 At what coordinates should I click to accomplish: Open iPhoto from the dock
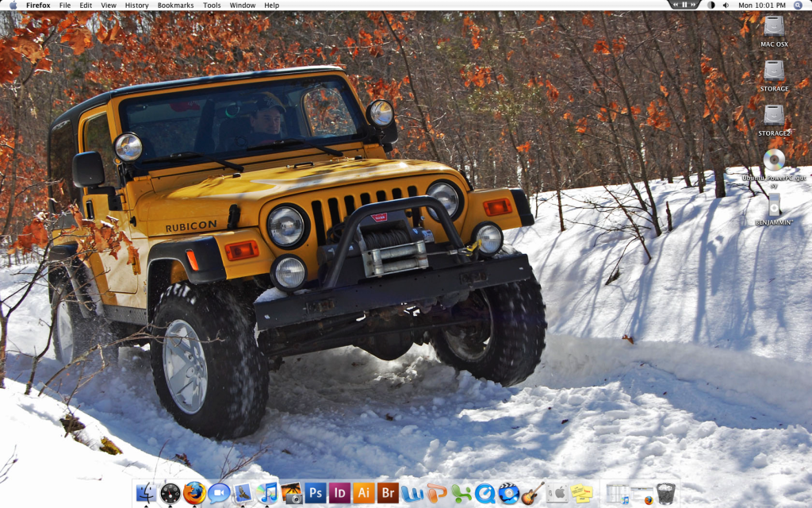292,493
